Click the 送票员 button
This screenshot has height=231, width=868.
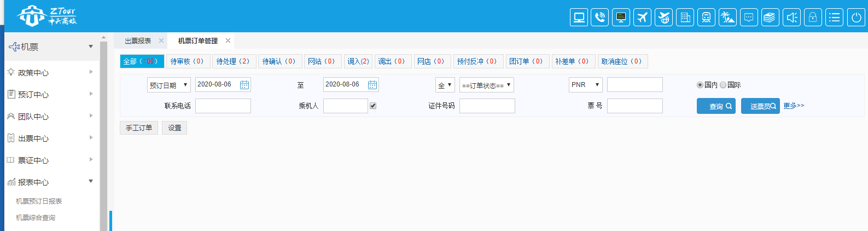(x=760, y=106)
